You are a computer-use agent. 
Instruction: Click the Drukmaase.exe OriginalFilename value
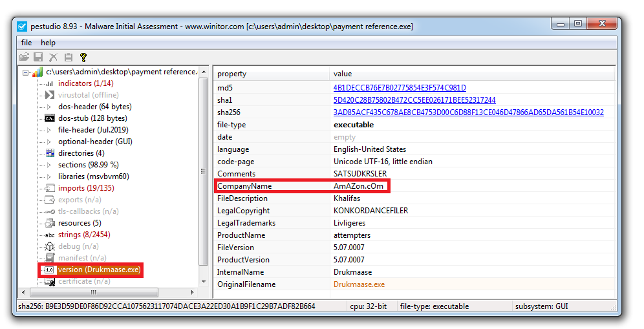359,284
